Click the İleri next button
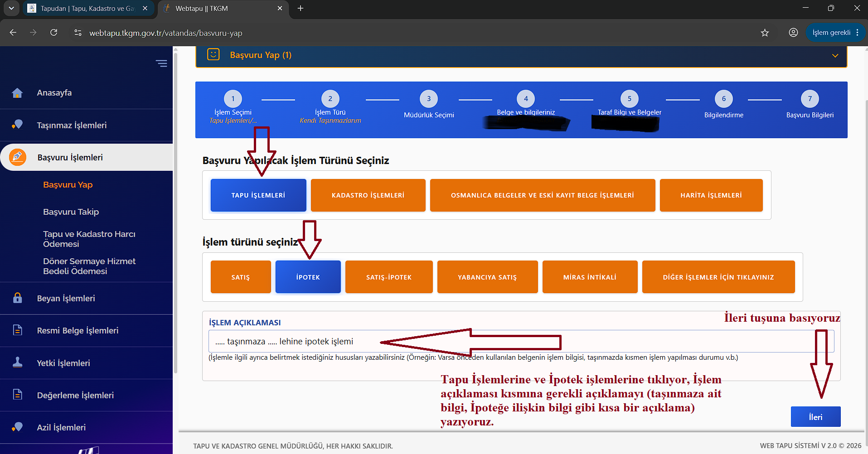This screenshot has height=454, width=868. (815, 417)
